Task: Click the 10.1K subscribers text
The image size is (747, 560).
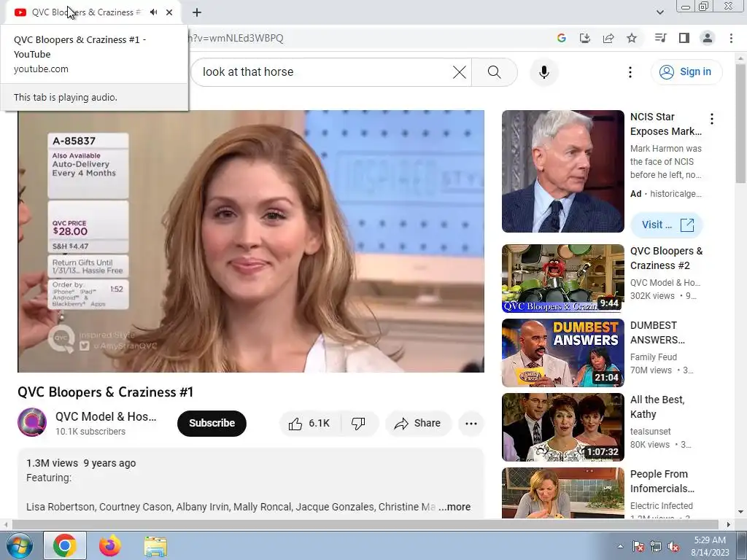Action: (x=90, y=432)
